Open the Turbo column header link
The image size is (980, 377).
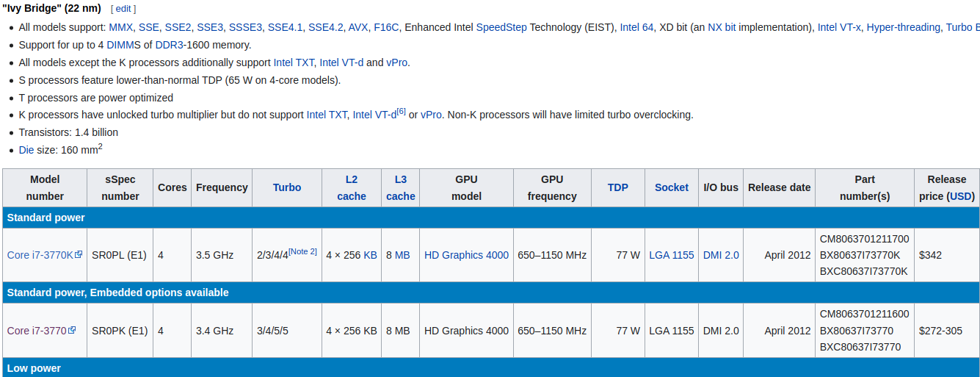pyautogui.click(x=287, y=187)
